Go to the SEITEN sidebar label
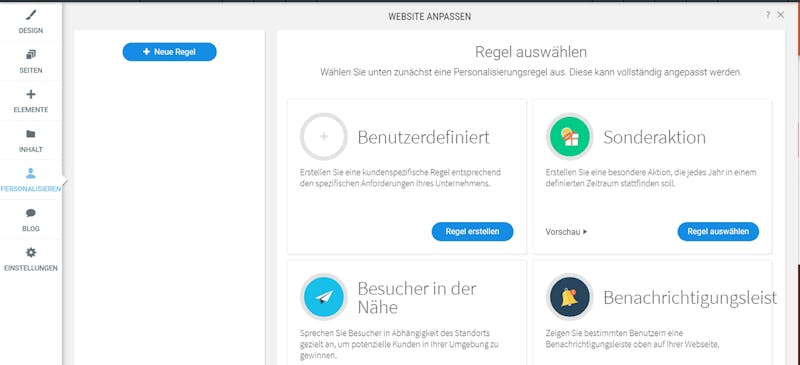The height and width of the screenshot is (365, 800). pyautogui.click(x=31, y=70)
